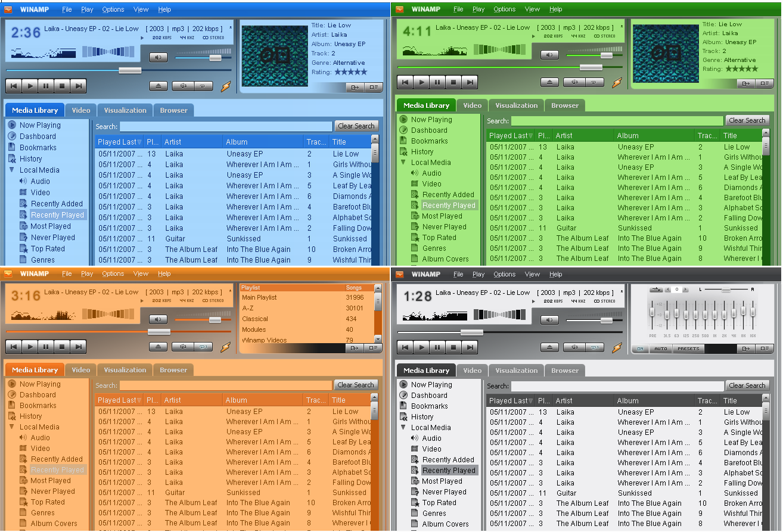Viewport: 783px width, 532px height.
Task: Open Options menu in the green Winamp window
Action: (x=504, y=9)
